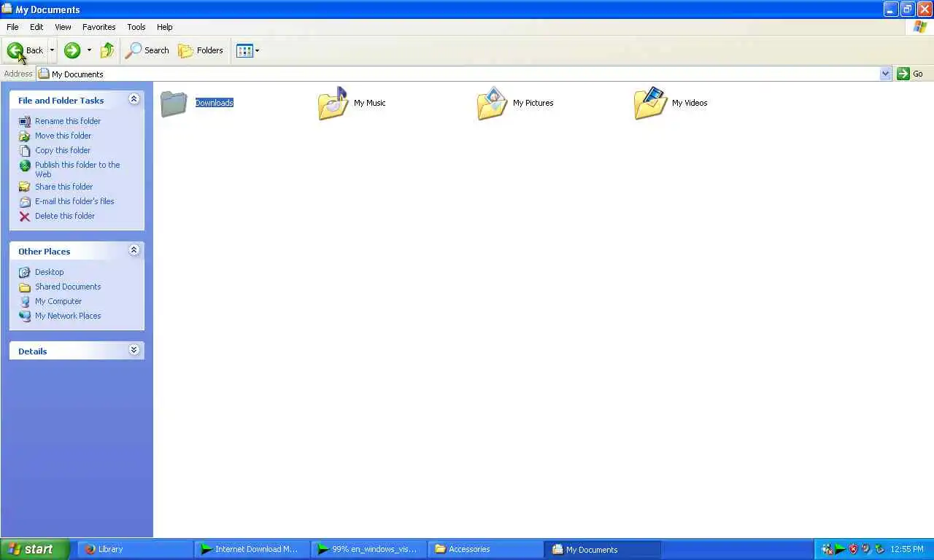Click the E-mail folder files envelope icon
Screen dimensions: 934x560
click(25, 201)
